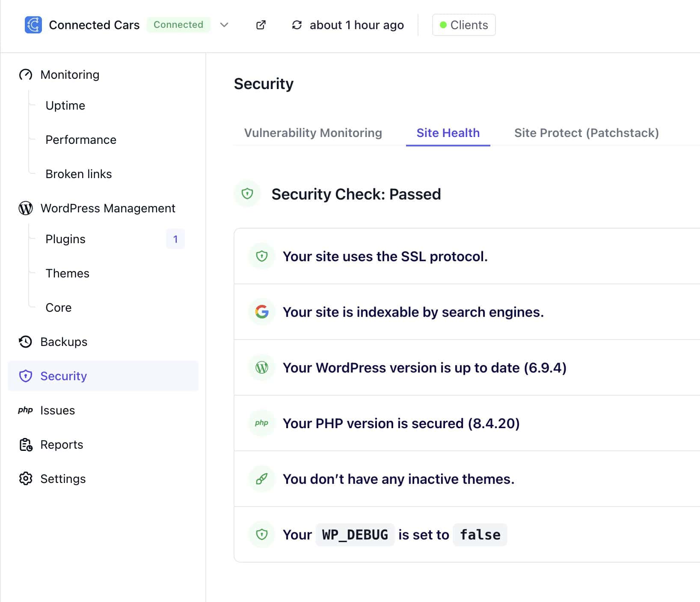Open the site switcher dropdown chevron

[x=224, y=25]
